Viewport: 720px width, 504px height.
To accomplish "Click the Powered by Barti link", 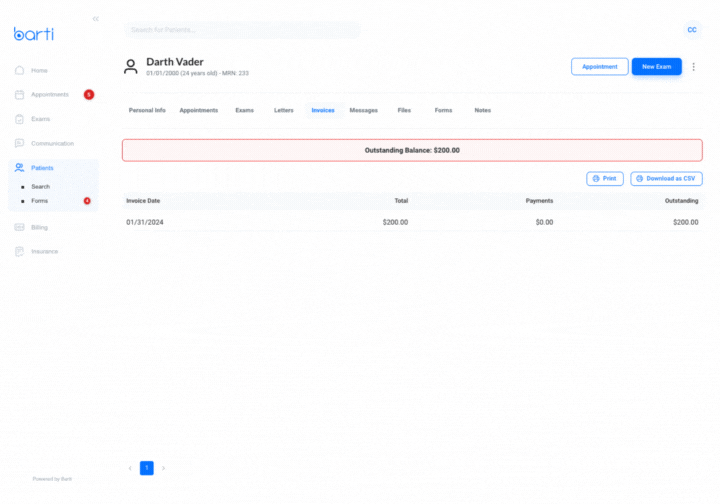I will pyautogui.click(x=52, y=479).
